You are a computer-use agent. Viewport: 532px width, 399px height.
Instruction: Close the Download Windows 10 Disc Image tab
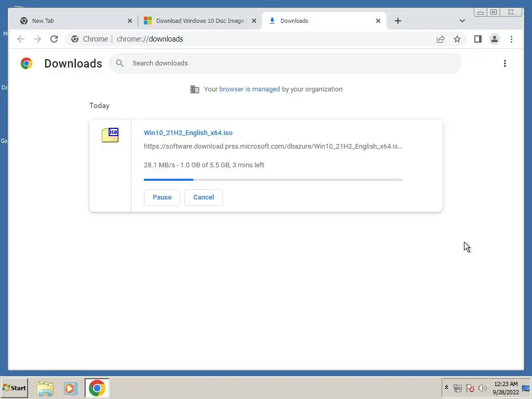254,21
